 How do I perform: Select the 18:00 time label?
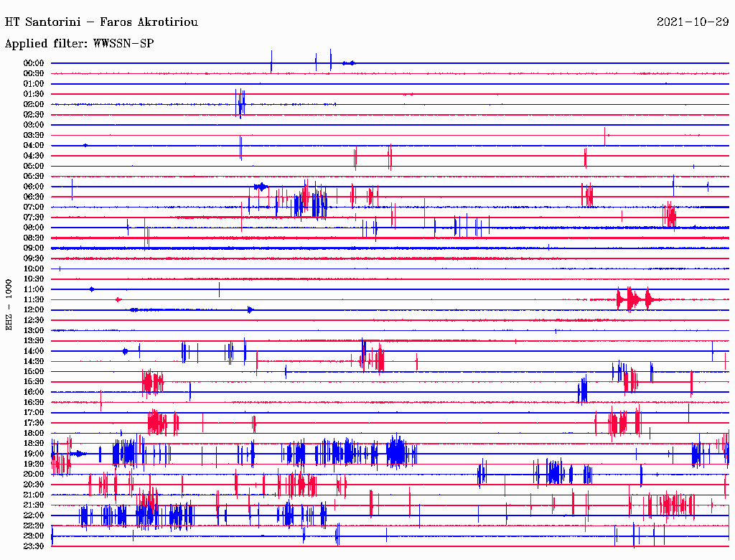click(34, 434)
